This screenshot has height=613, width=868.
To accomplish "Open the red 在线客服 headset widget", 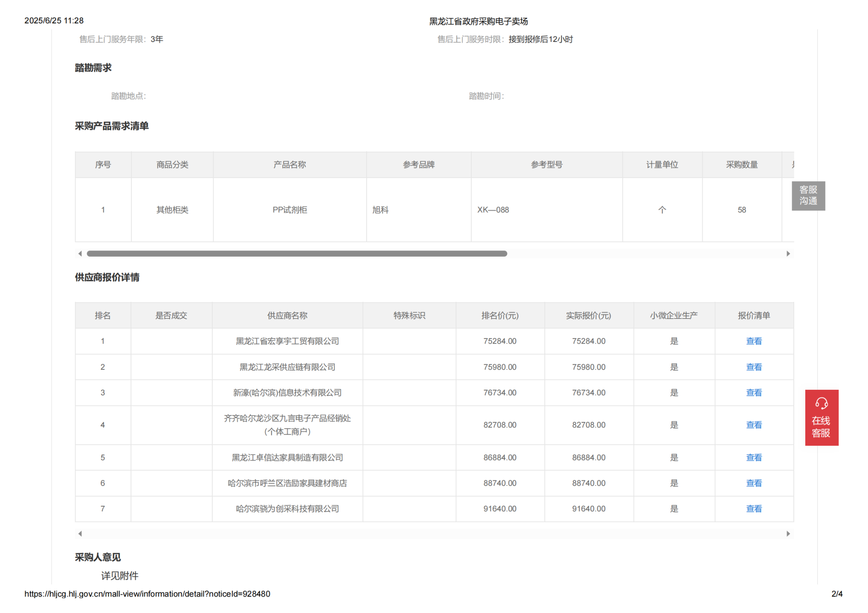I will pyautogui.click(x=821, y=417).
